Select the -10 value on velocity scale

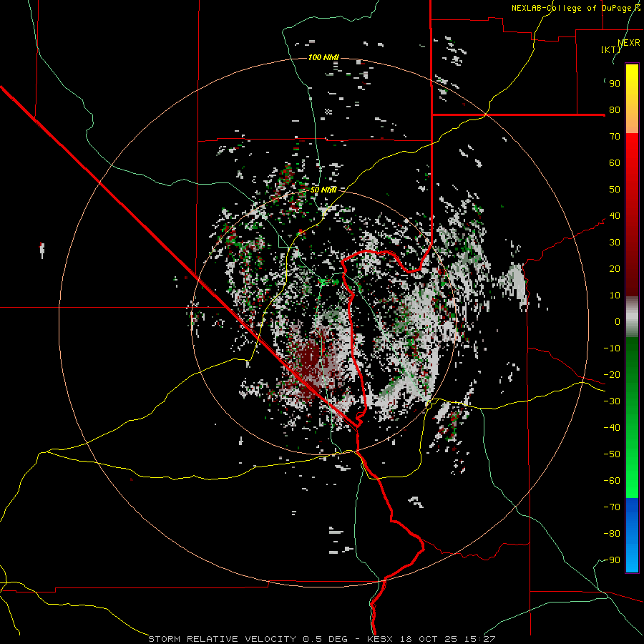tap(612, 348)
